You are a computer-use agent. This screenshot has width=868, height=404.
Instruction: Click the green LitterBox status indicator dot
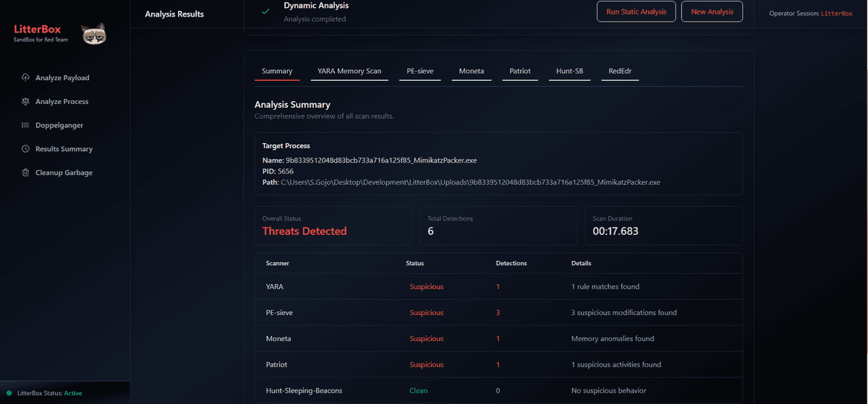click(9, 393)
